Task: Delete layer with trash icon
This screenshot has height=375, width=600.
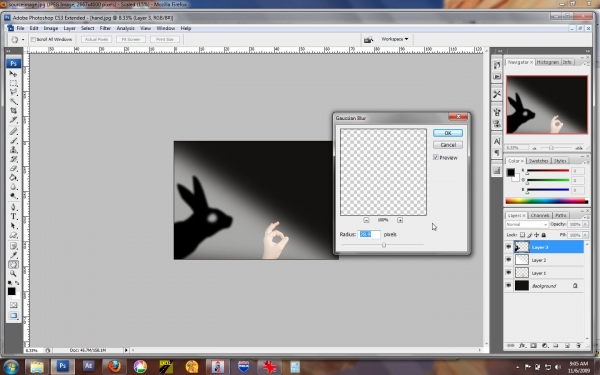Action: click(x=579, y=346)
